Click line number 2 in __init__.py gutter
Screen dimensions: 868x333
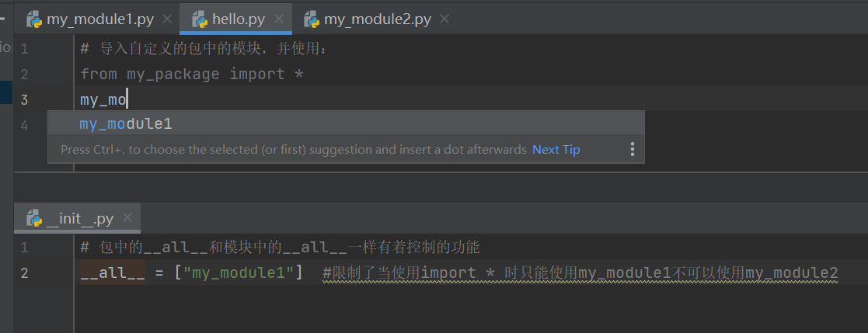[x=24, y=273]
